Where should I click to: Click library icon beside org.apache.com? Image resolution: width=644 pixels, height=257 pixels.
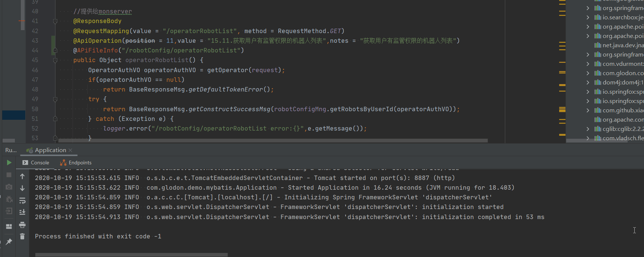[x=597, y=120]
